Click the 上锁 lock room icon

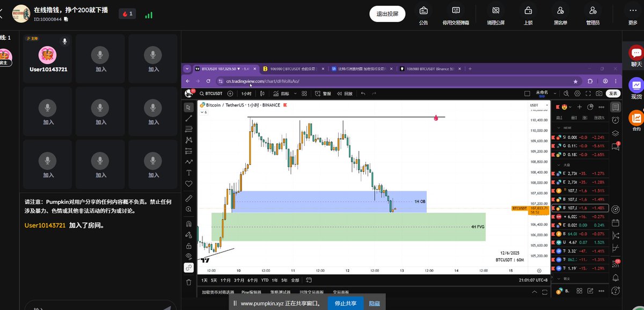(528, 10)
